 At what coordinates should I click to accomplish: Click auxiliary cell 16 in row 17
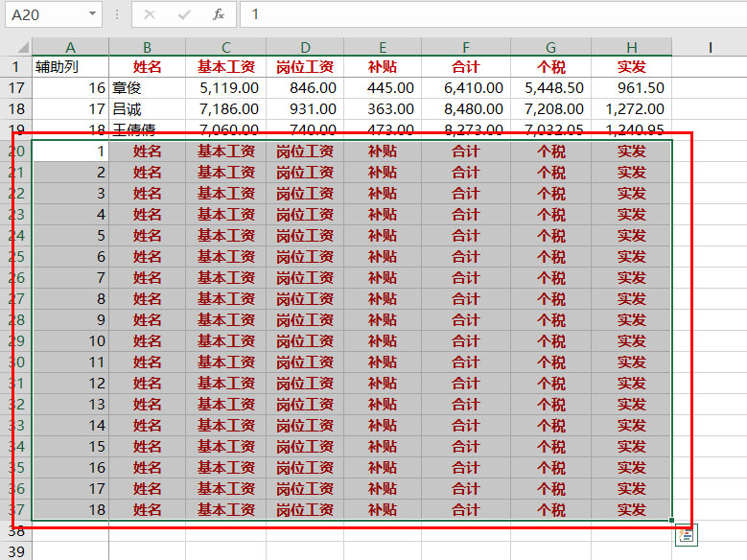pyautogui.click(x=71, y=87)
